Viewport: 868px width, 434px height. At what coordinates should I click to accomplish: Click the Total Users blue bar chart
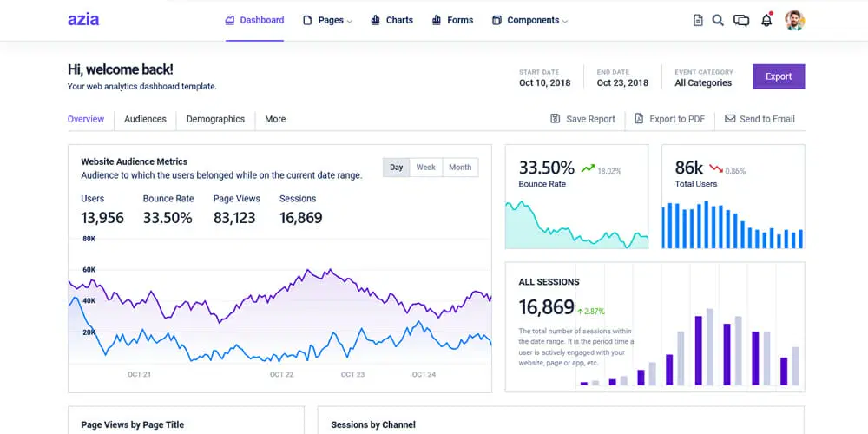[733, 226]
